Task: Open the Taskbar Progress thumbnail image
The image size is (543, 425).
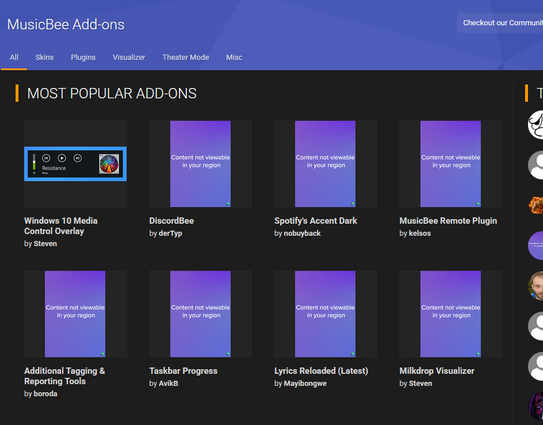Action: [x=201, y=314]
